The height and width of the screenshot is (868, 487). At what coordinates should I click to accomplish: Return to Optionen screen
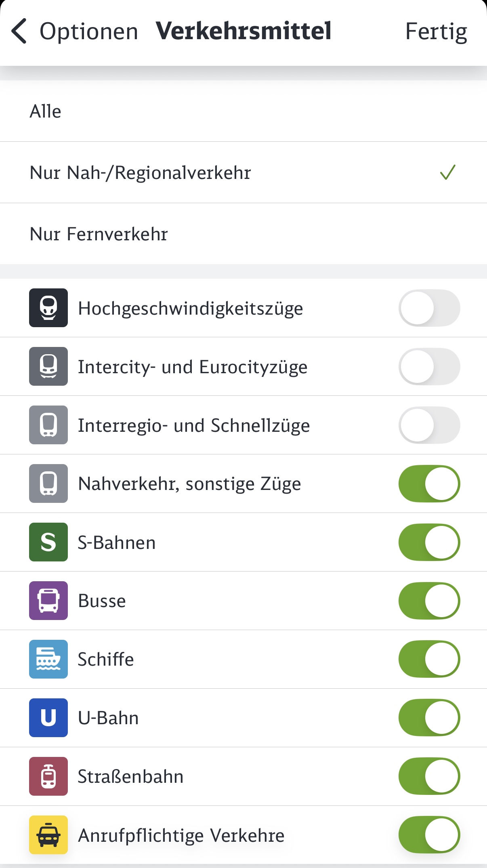(89, 32)
